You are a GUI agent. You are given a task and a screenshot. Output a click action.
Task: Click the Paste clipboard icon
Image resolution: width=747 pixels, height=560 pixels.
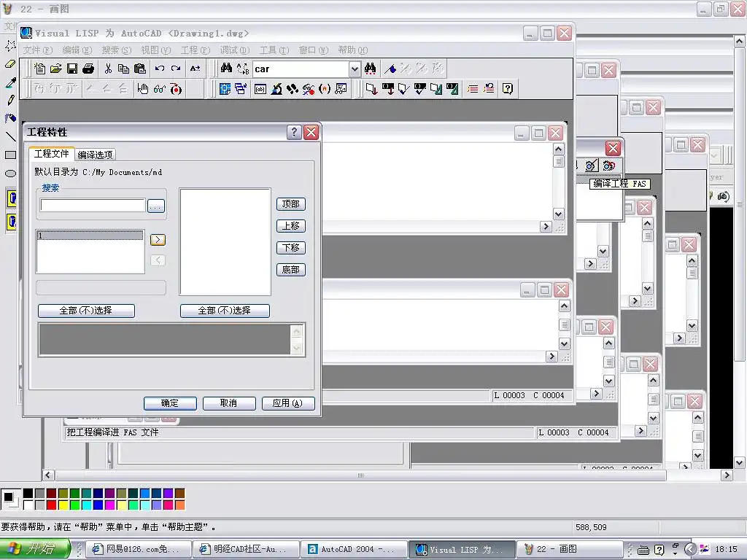click(x=139, y=69)
